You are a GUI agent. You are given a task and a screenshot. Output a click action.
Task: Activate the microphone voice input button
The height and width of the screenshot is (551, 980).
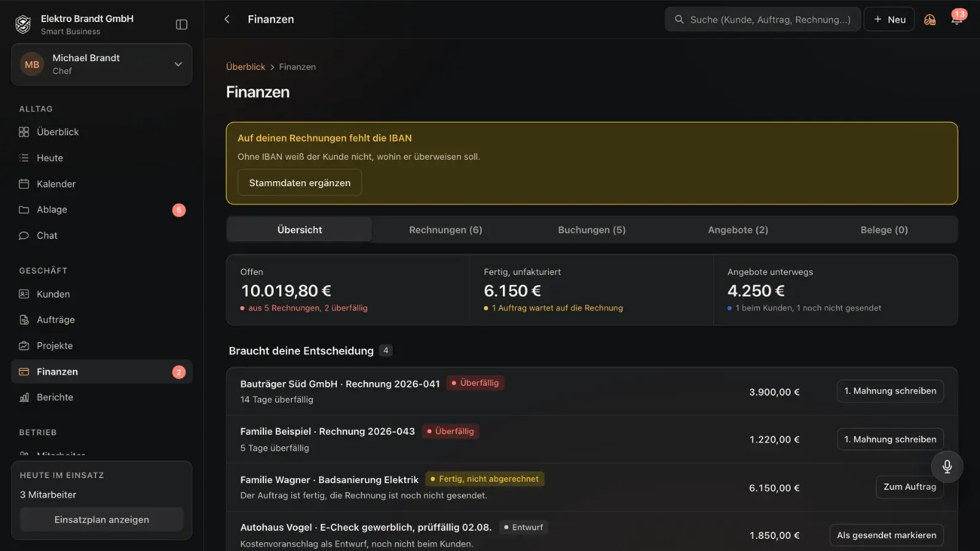(x=947, y=467)
